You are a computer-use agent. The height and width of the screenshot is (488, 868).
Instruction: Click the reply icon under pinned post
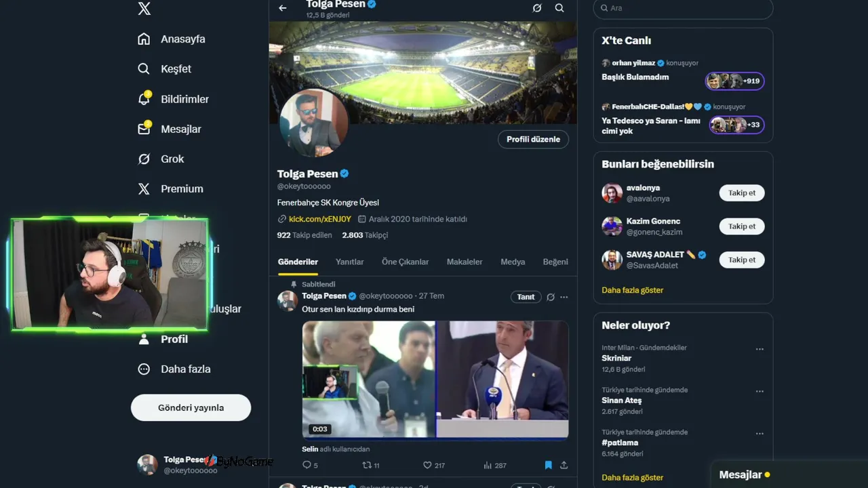[x=307, y=465]
